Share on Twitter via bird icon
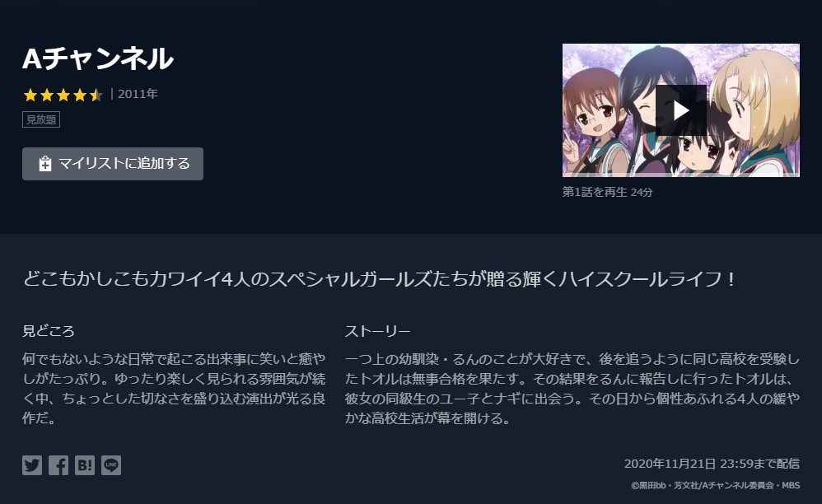Viewport: 822px width, 504px height. tap(32, 465)
